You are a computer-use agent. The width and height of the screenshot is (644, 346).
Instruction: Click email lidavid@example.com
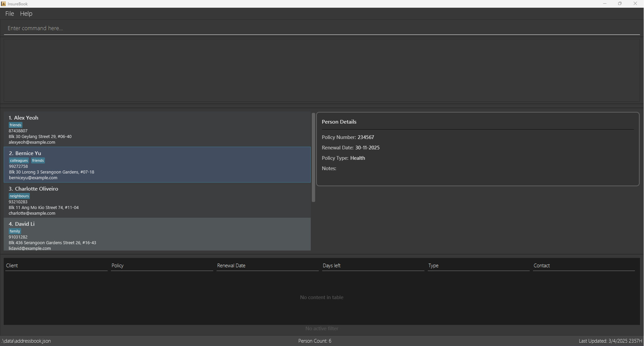coord(30,249)
